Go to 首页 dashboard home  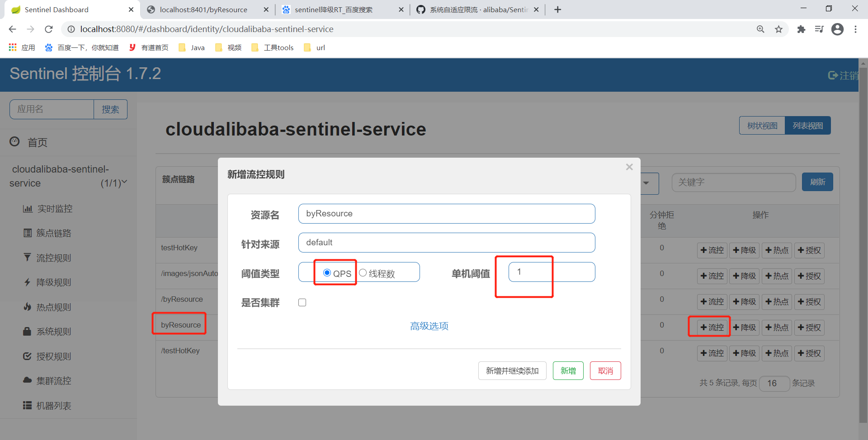tap(28, 142)
